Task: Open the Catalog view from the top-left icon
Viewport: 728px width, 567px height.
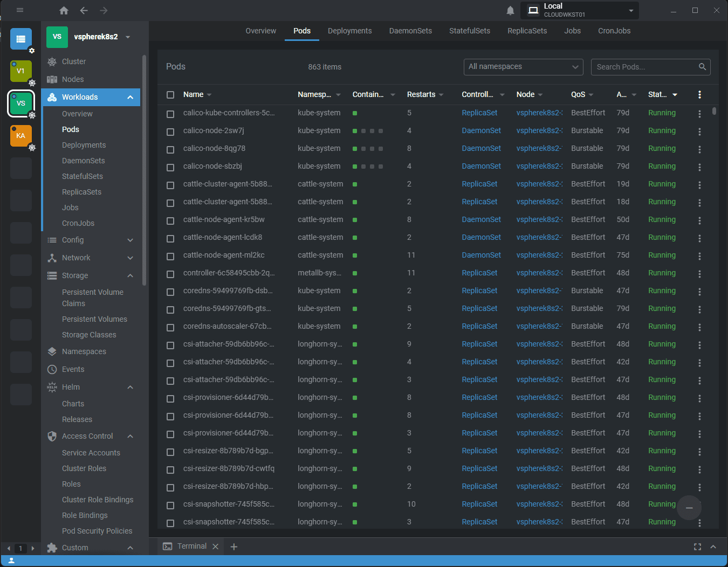Action: (x=21, y=38)
